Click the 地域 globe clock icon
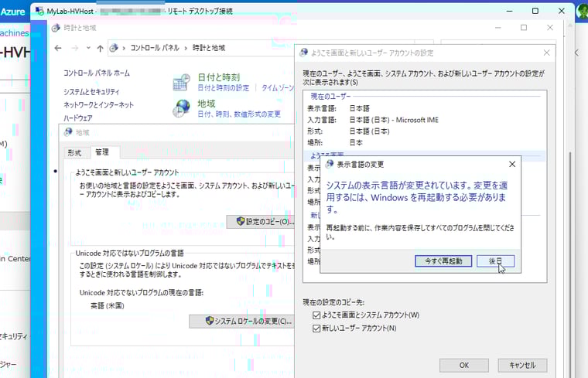The height and width of the screenshot is (378, 588). 182,109
